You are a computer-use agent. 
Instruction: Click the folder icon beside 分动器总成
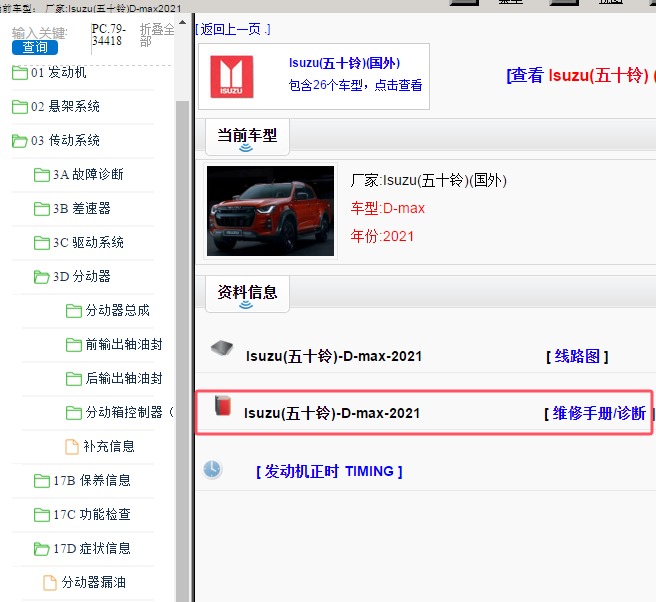74,311
